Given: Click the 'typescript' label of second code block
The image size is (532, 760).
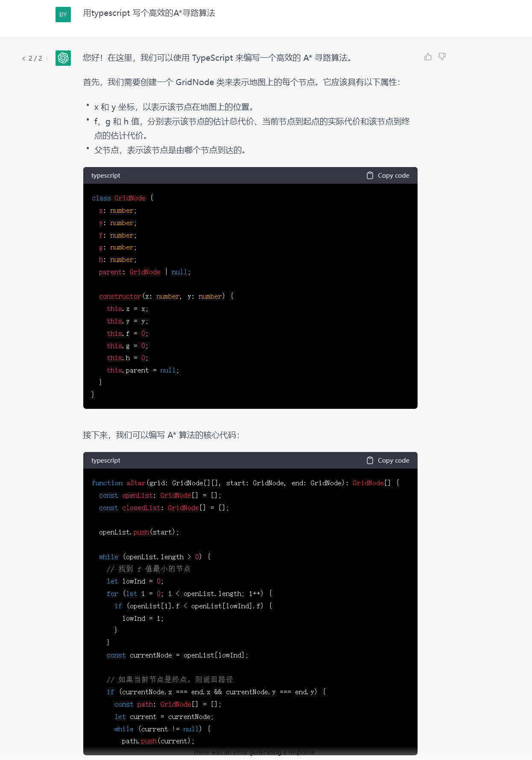Looking at the screenshot, I should pyautogui.click(x=106, y=461).
